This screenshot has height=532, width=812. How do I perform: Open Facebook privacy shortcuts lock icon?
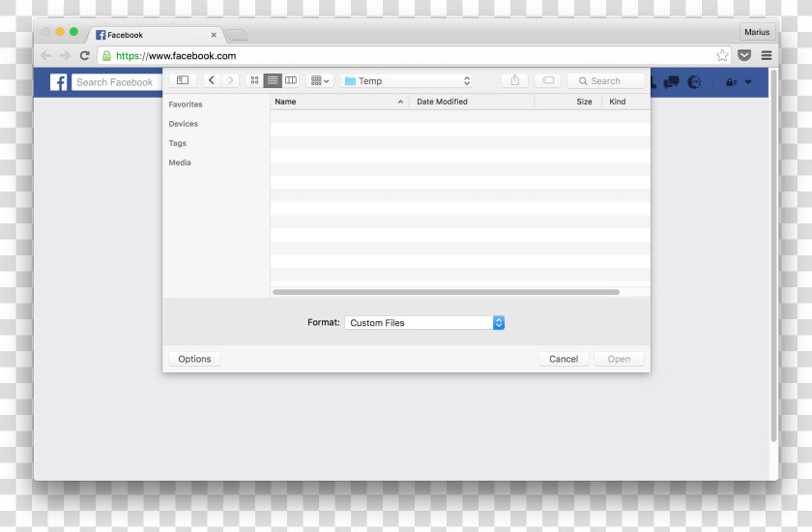point(731,82)
